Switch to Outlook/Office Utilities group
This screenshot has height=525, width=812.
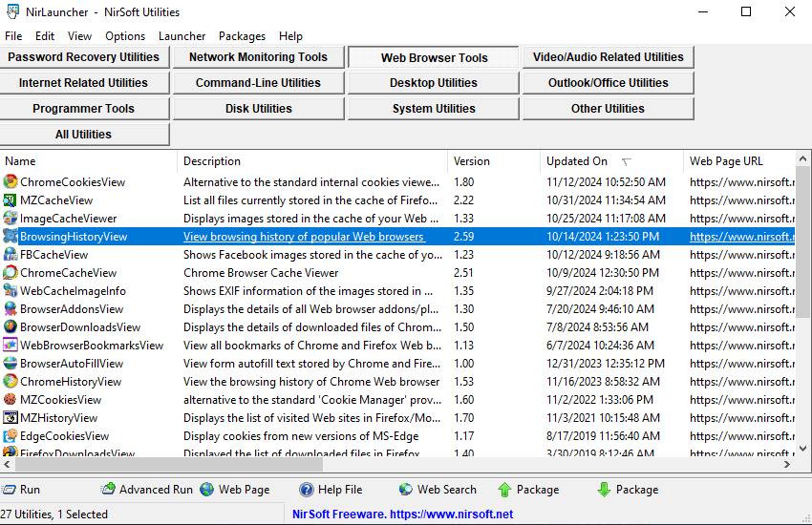coord(608,83)
